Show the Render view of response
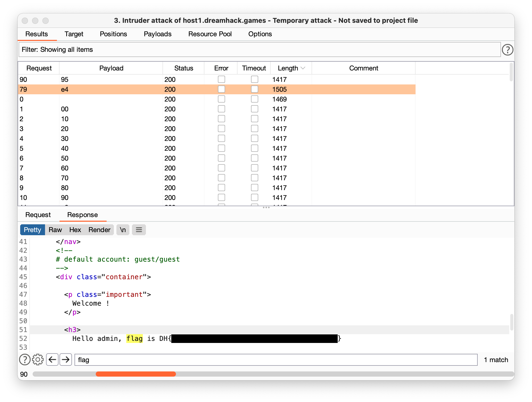 pyautogui.click(x=99, y=230)
